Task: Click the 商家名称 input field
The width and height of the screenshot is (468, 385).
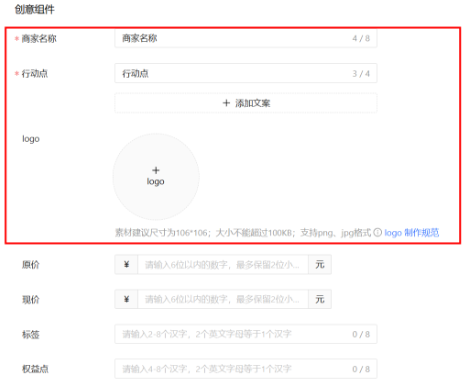Action: (x=246, y=38)
